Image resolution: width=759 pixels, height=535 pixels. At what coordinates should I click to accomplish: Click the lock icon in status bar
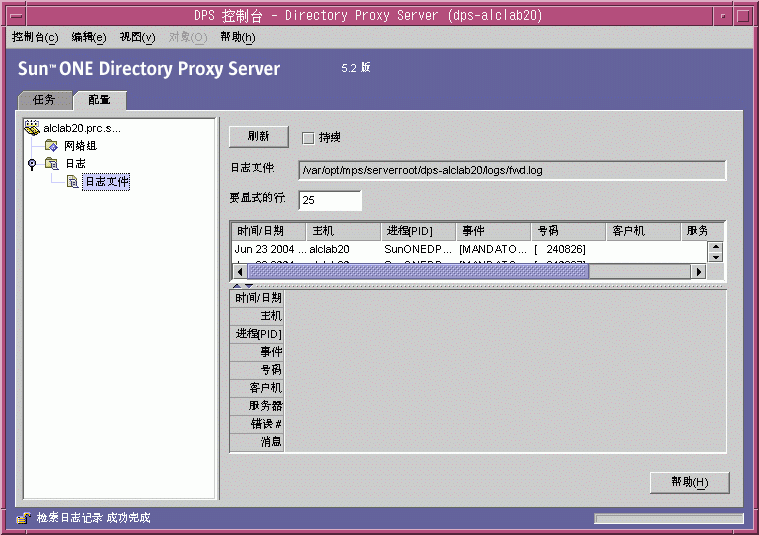point(23,518)
